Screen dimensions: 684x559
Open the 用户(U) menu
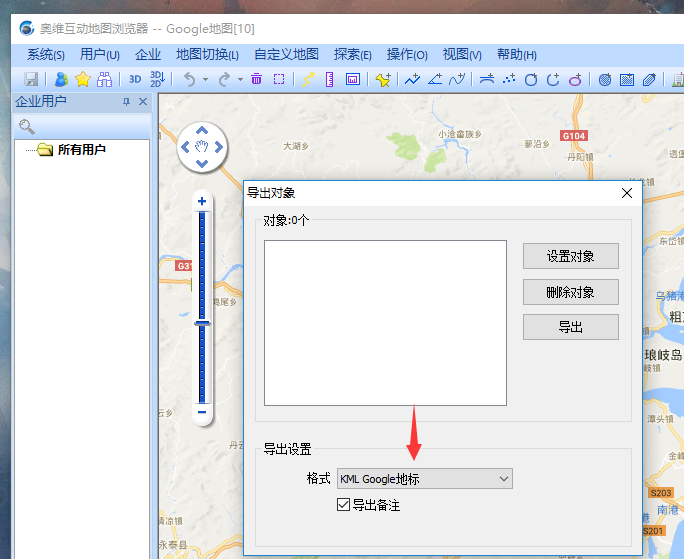pyautogui.click(x=99, y=55)
